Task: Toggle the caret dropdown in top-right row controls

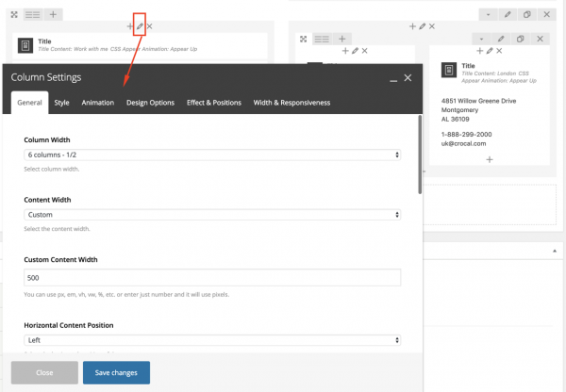Action: click(486, 14)
